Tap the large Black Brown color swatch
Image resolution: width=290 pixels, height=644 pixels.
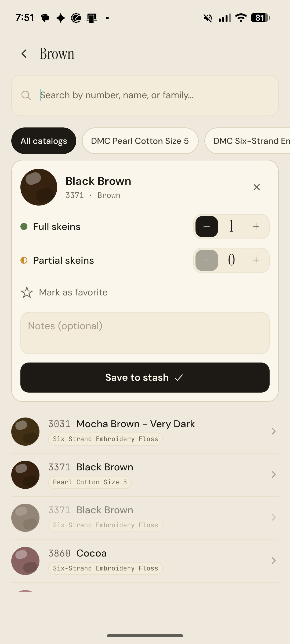[39, 187]
